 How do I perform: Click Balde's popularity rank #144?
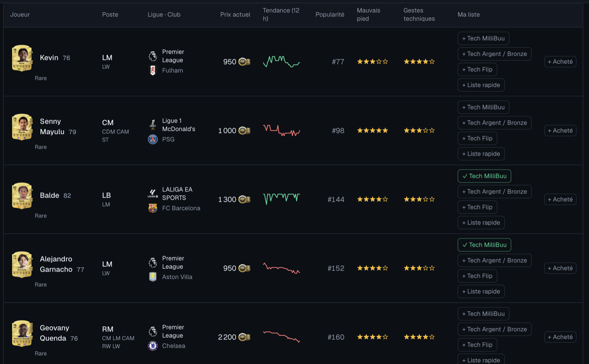(336, 199)
